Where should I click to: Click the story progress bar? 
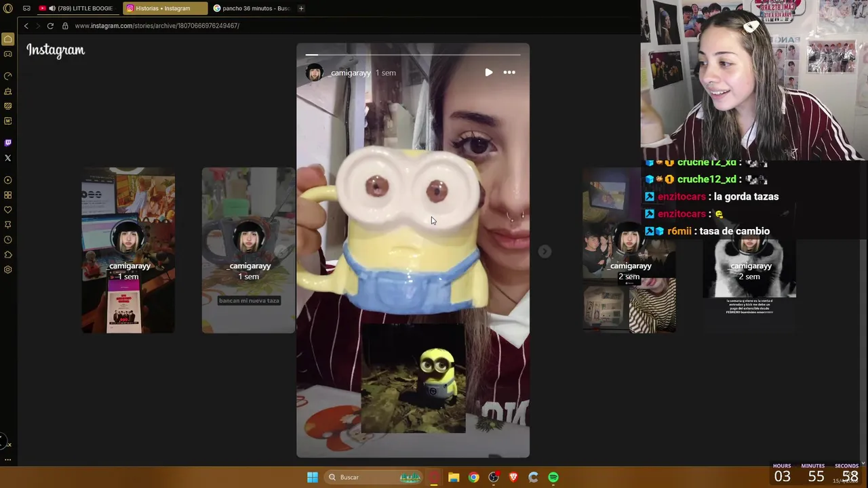pos(412,54)
